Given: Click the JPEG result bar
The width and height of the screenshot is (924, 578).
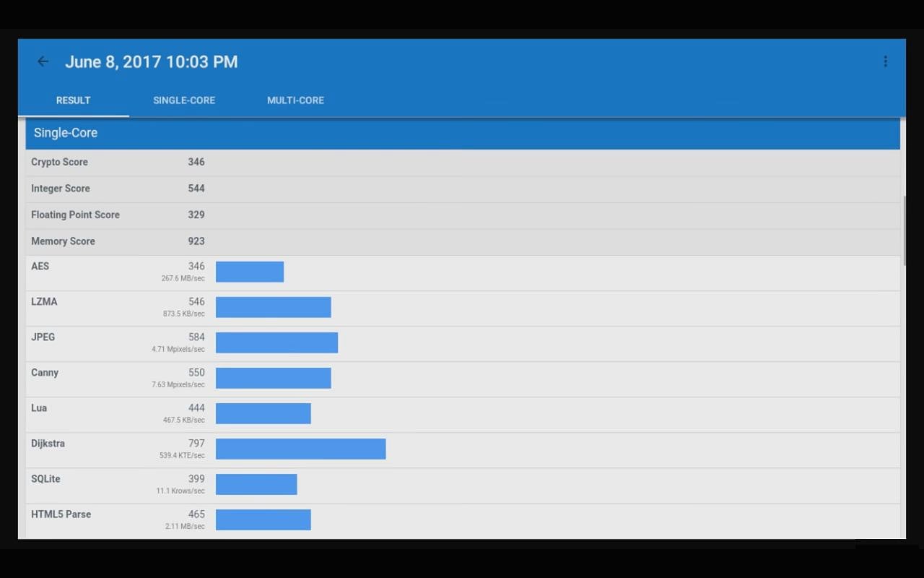Looking at the screenshot, I should [276, 343].
